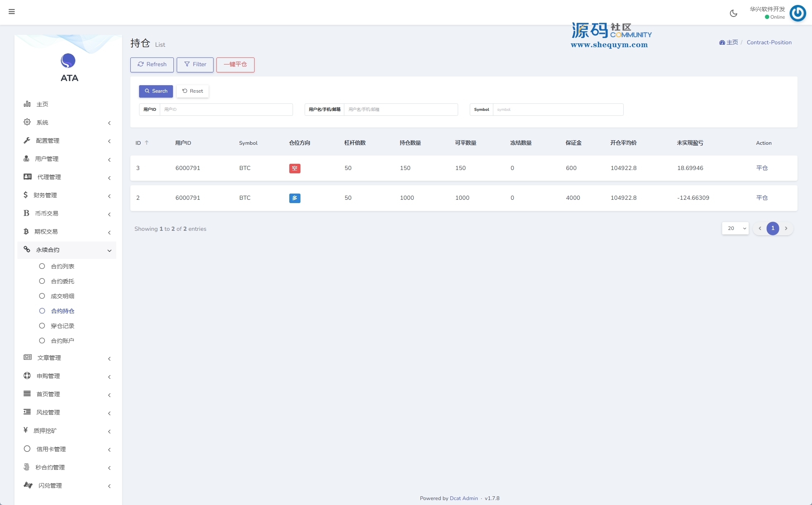This screenshot has width=812, height=505.
Task: Click the 主页 bar chart icon
Action: (27, 104)
